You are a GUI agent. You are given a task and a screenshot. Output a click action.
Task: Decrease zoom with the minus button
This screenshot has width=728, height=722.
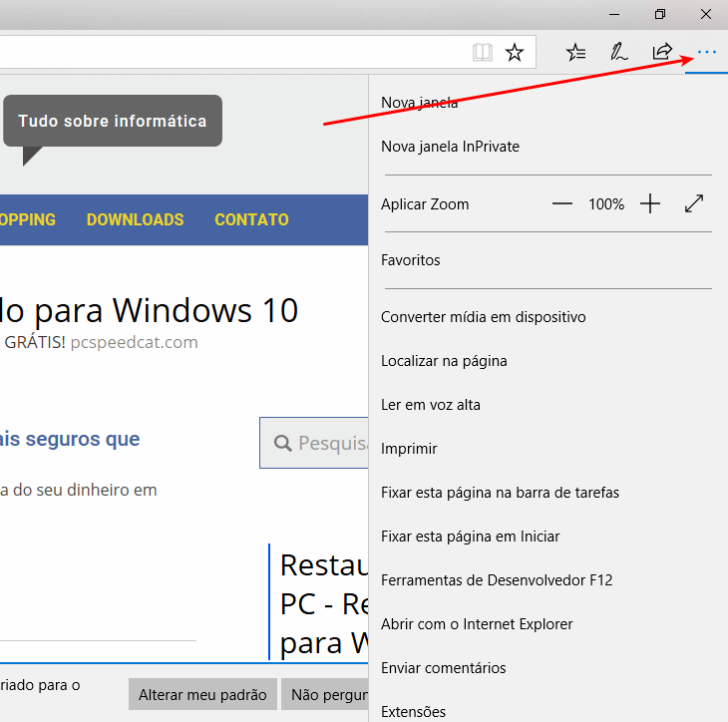point(562,204)
